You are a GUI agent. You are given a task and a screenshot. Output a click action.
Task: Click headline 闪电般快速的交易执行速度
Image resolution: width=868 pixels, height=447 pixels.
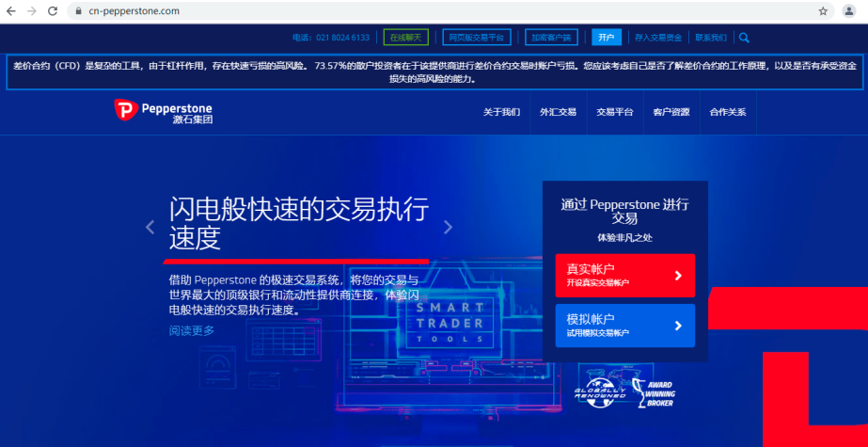299,224
